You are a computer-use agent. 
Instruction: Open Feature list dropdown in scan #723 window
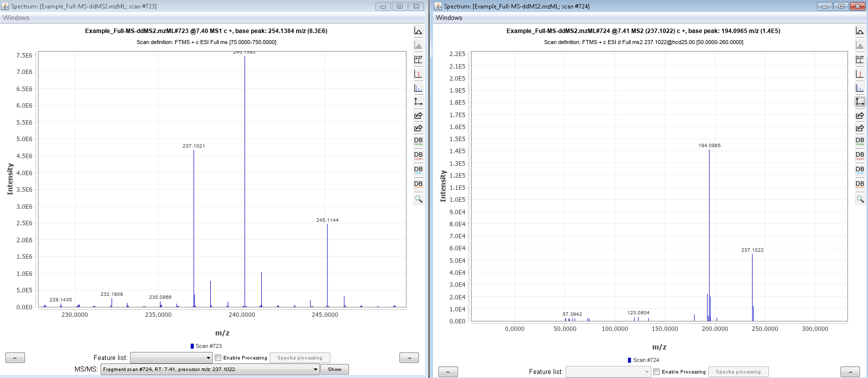(x=171, y=357)
